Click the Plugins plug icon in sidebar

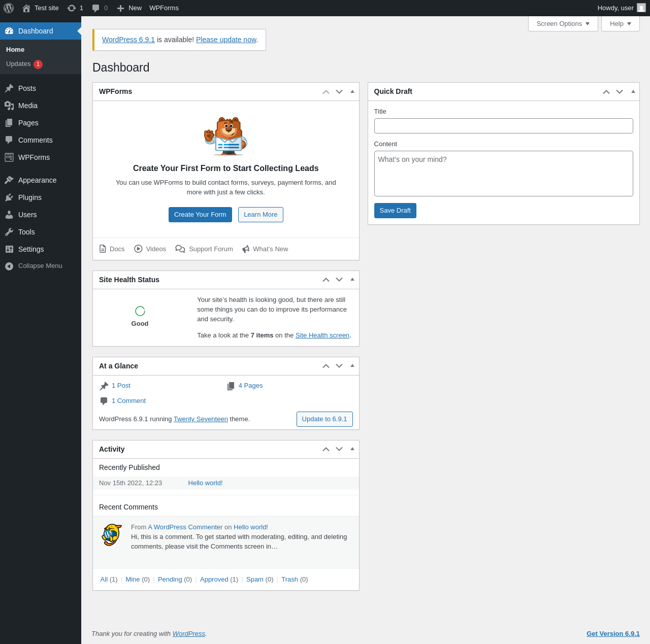click(x=9, y=197)
